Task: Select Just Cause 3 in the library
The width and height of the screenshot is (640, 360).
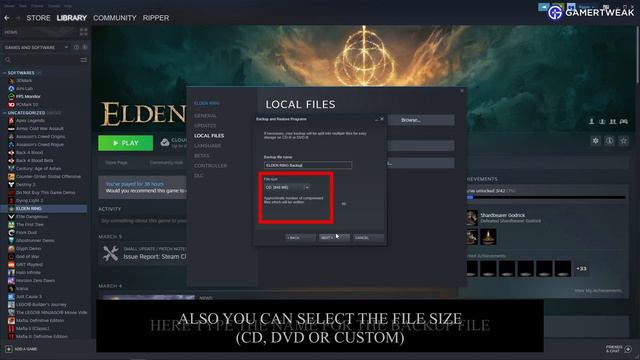Action: coord(29,296)
